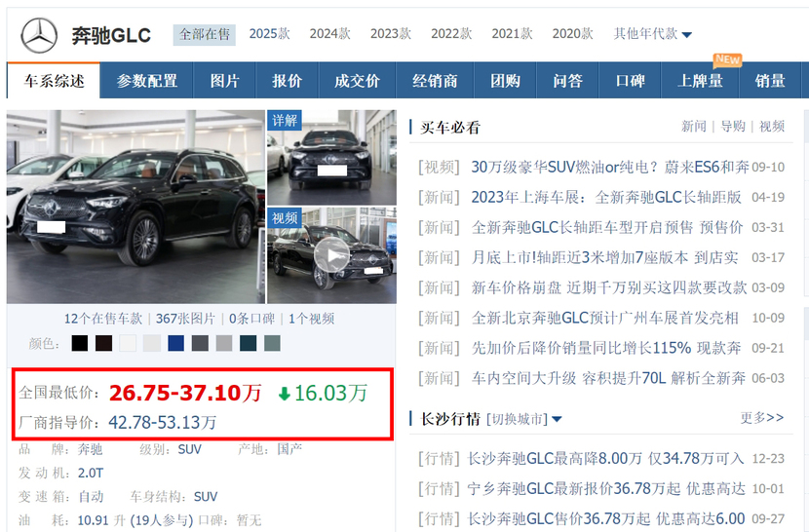Select the 2025款 model year
The image size is (809, 532).
click(x=269, y=34)
